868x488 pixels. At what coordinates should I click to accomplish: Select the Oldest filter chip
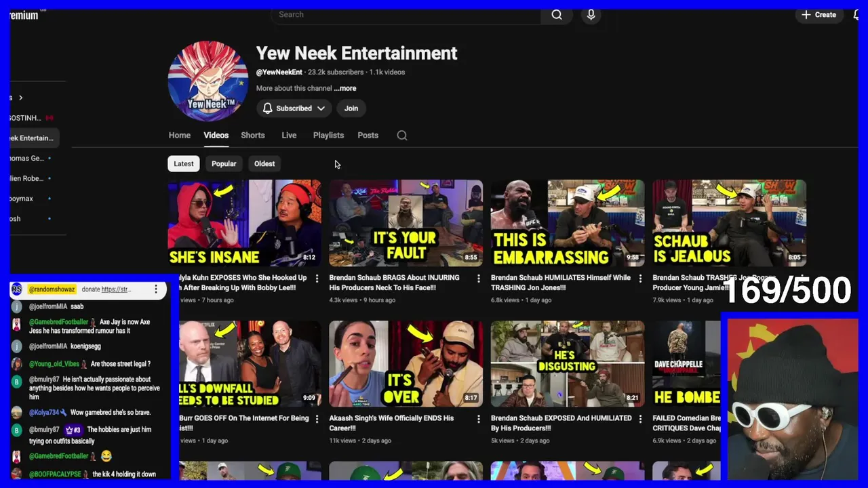pos(264,163)
